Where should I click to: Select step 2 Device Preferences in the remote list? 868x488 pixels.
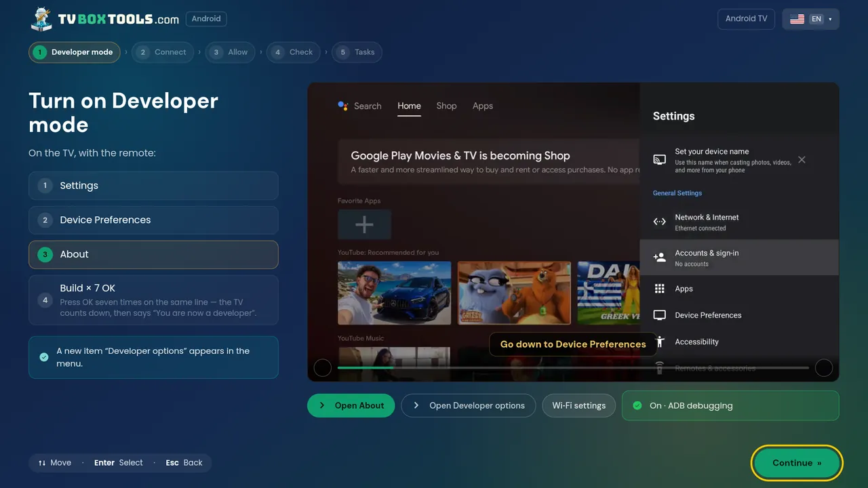pyautogui.click(x=153, y=220)
